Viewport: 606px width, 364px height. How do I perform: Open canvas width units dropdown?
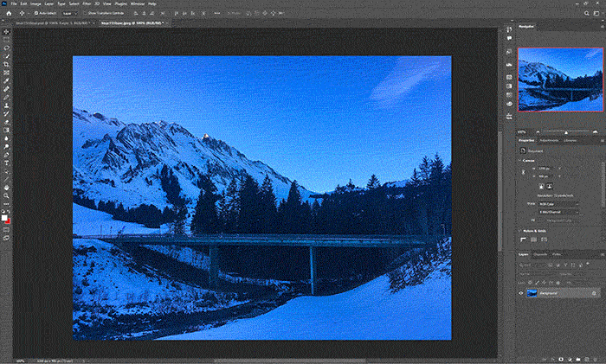click(x=559, y=169)
